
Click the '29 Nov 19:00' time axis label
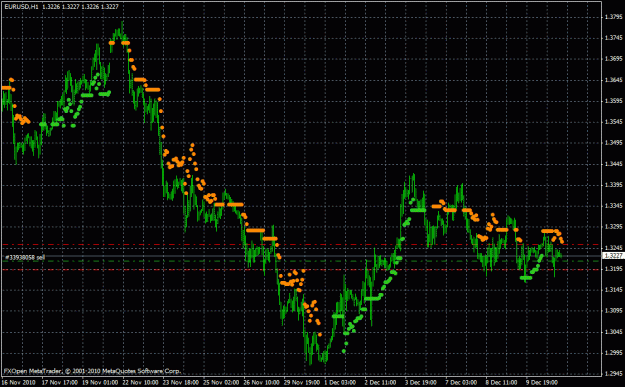[302, 382]
